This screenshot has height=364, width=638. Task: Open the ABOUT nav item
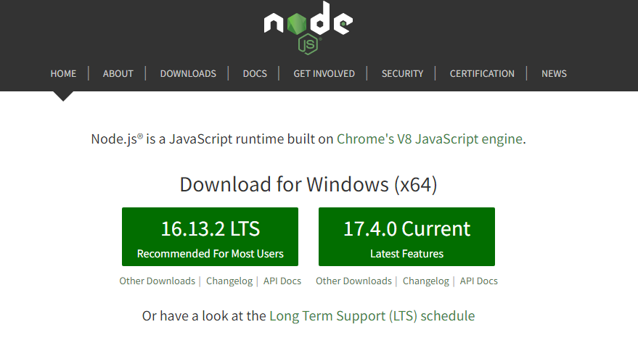pos(118,74)
